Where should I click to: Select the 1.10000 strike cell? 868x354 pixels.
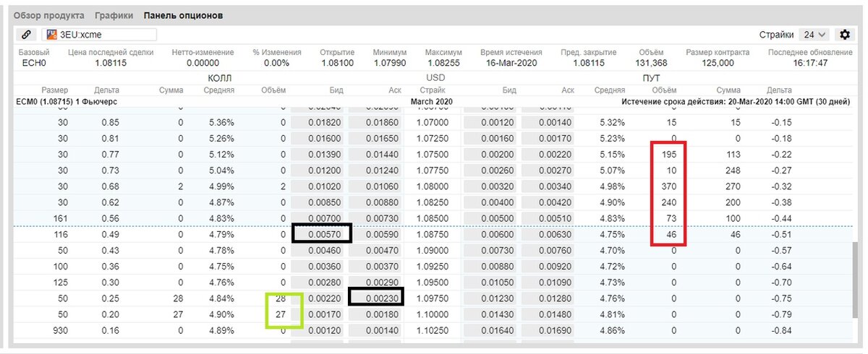tap(432, 313)
